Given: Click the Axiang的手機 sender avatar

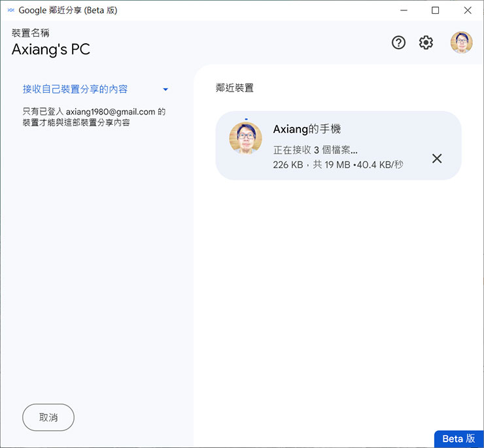Looking at the screenshot, I should [245, 138].
